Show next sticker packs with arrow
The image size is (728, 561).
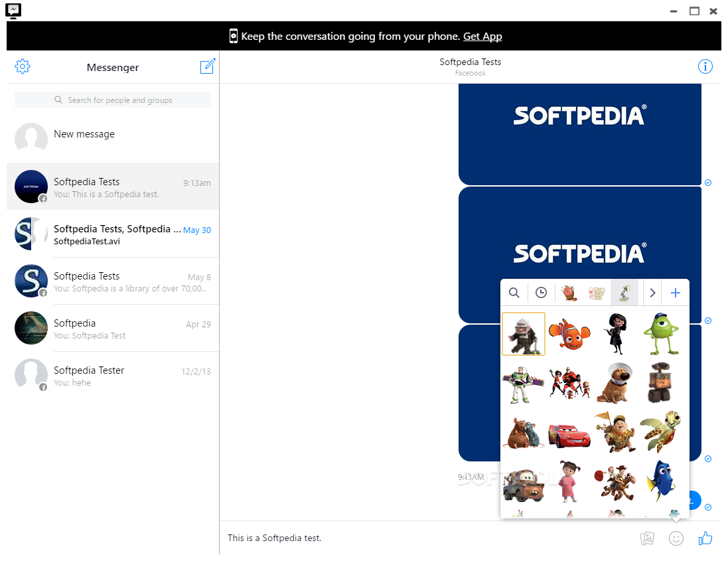point(652,293)
